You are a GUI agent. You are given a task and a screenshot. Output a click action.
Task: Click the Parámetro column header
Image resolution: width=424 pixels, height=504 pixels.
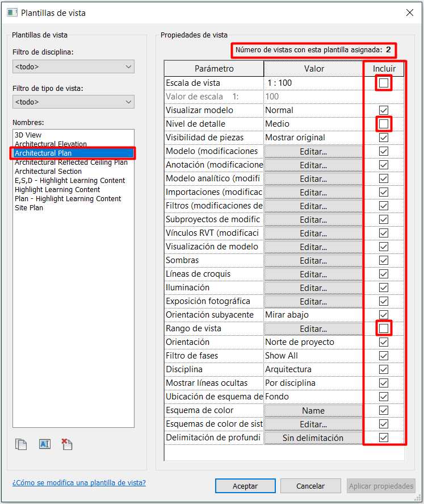pyautogui.click(x=214, y=68)
